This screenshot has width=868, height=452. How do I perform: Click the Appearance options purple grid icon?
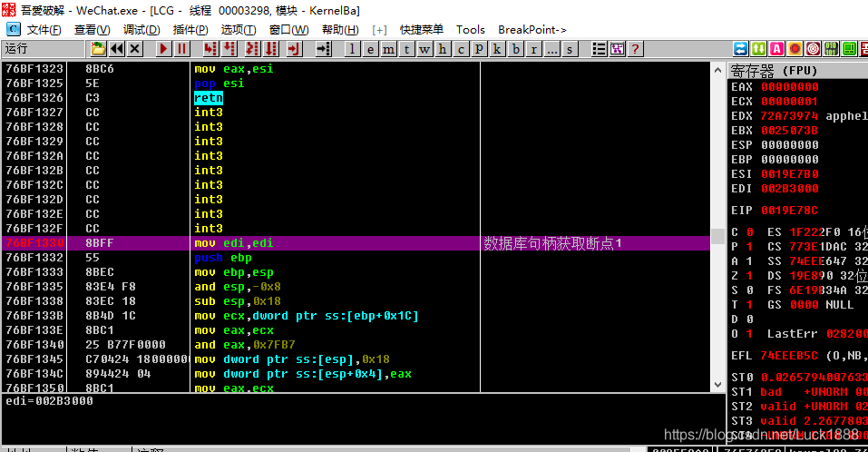click(618, 49)
